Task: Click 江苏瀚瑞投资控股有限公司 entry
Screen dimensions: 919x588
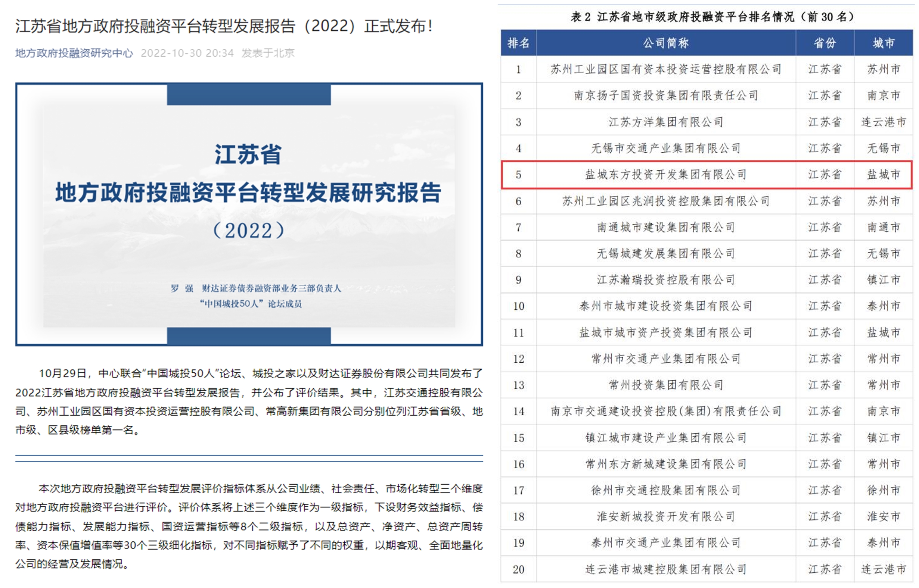Action: click(666, 280)
